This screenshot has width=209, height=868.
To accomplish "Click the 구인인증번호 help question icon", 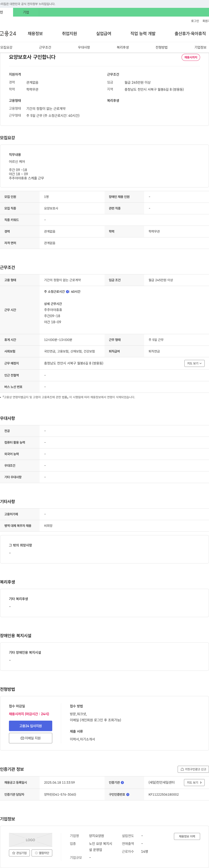I will pyautogui.click(x=128, y=795).
